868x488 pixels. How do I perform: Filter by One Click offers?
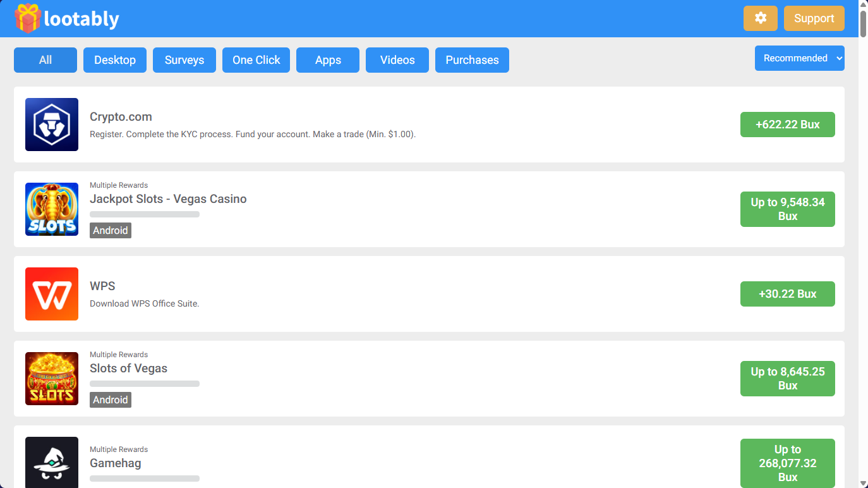coord(256,60)
